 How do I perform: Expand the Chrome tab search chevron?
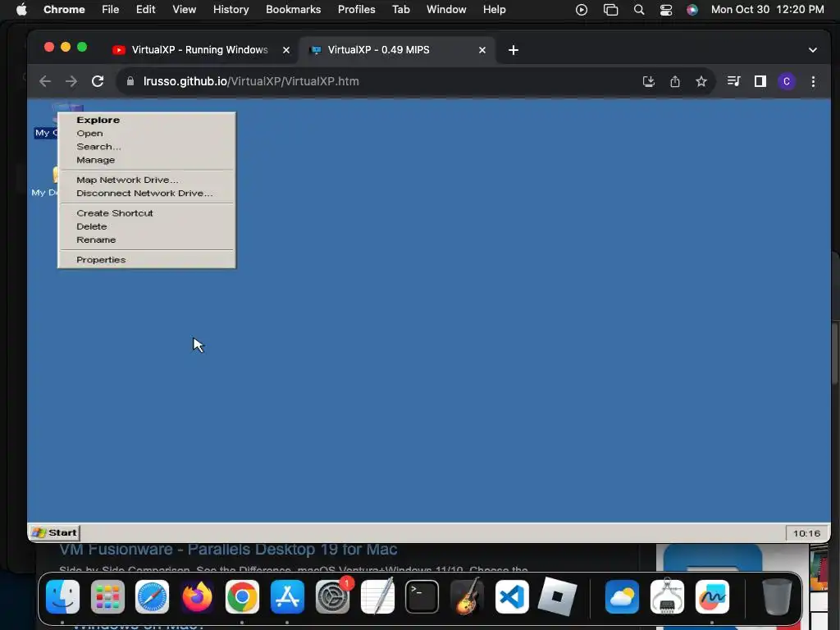[813, 50]
